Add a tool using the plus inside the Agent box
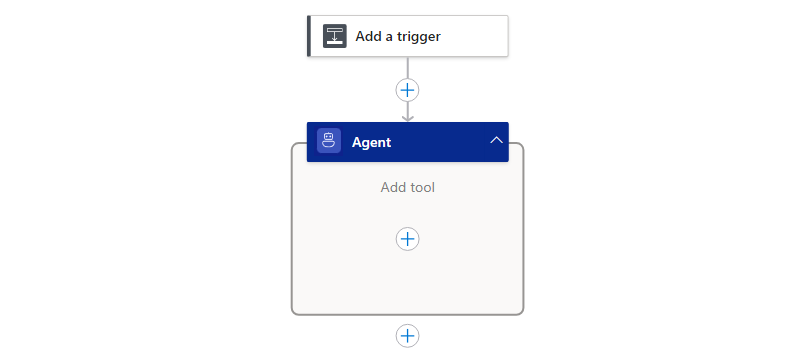This screenshot has width=800, height=360. tap(407, 239)
